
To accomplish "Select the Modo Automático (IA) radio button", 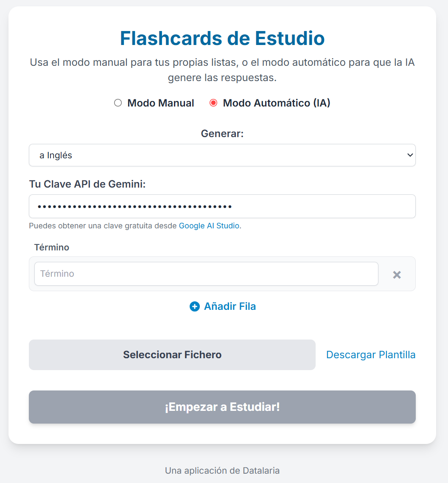I will click(213, 103).
